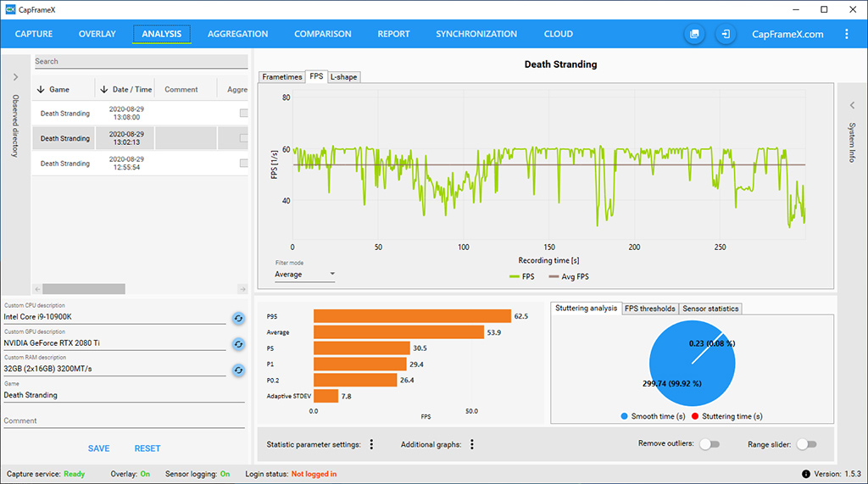
Task: Open the three-dot menu in top bar
Action: (846, 34)
